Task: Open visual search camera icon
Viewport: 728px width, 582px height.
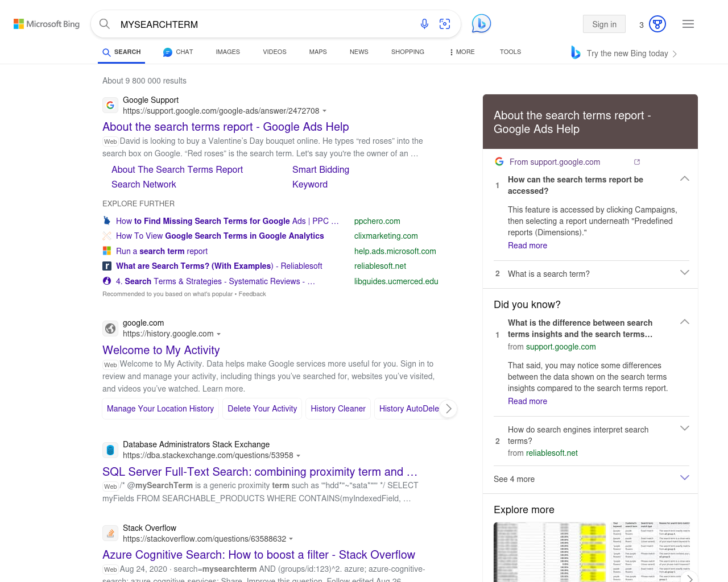Action: point(445,24)
